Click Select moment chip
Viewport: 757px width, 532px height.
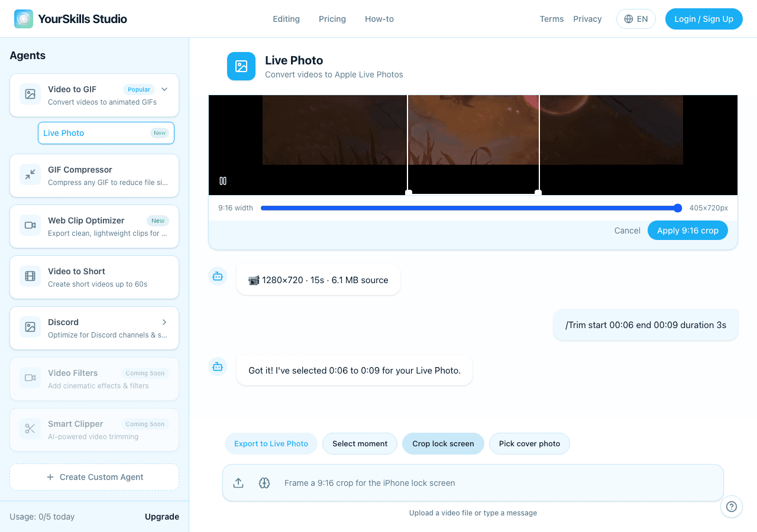(x=360, y=444)
